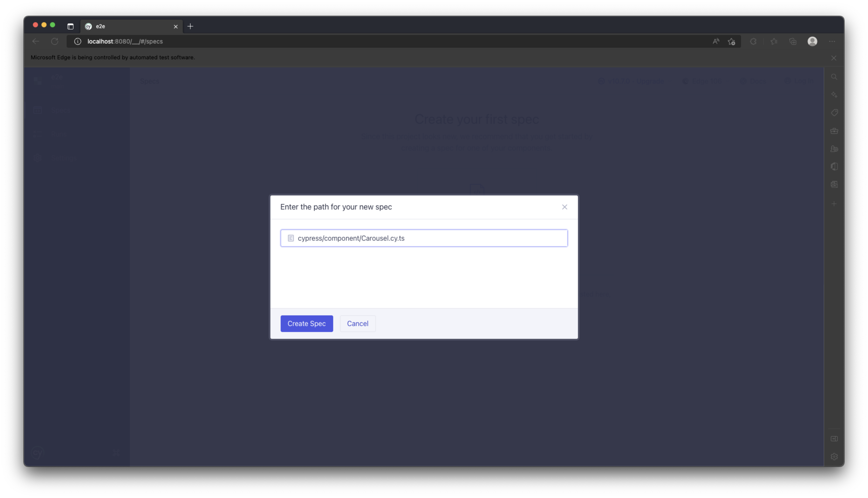868x498 pixels.
Task: Open the Extensions puzzle icon
Action: tap(753, 41)
